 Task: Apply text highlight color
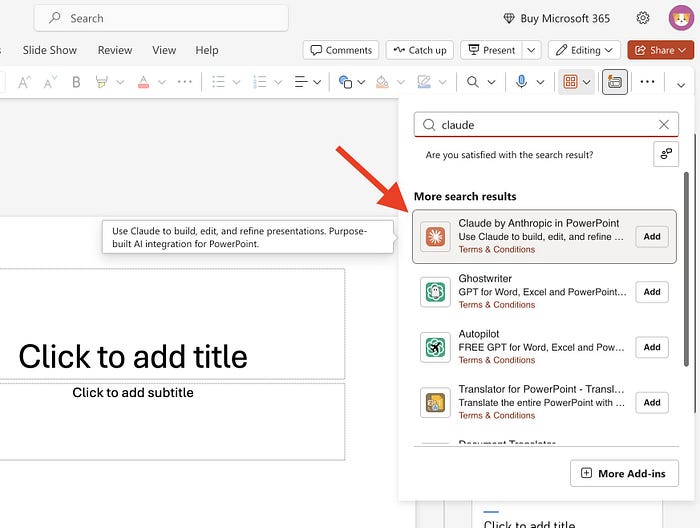point(102,82)
